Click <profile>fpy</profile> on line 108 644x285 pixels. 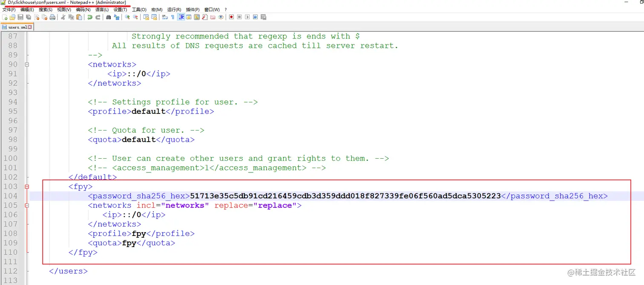pos(141,233)
